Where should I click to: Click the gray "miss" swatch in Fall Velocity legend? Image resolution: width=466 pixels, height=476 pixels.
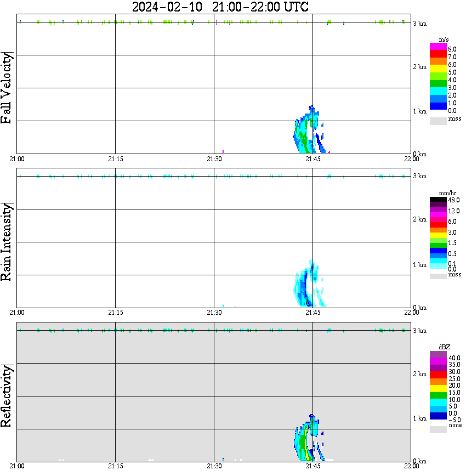click(x=438, y=121)
